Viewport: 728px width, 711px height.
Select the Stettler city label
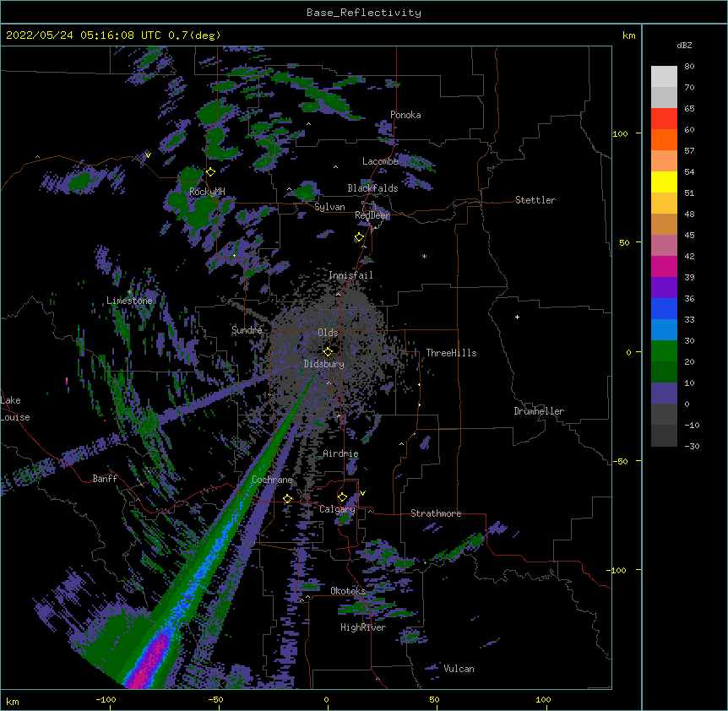pyautogui.click(x=535, y=200)
